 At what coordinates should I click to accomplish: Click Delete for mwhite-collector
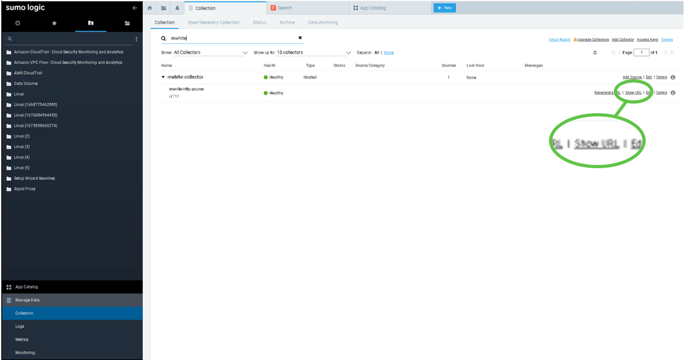pos(662,77)
